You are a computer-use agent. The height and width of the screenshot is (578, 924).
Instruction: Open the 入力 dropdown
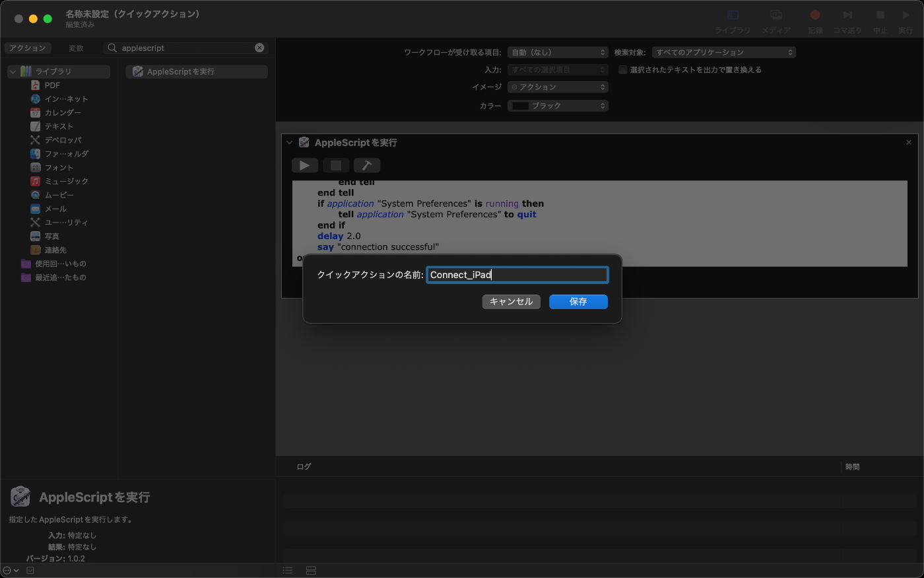[558, 69]
